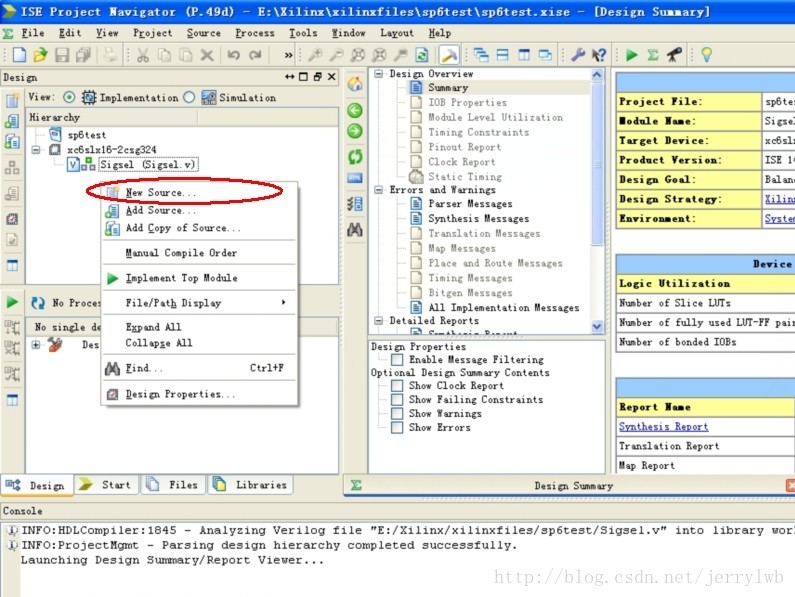The width and height of the screenshot is (795, 597).
Task: Open the Environment System link
Action: [779, 219]
